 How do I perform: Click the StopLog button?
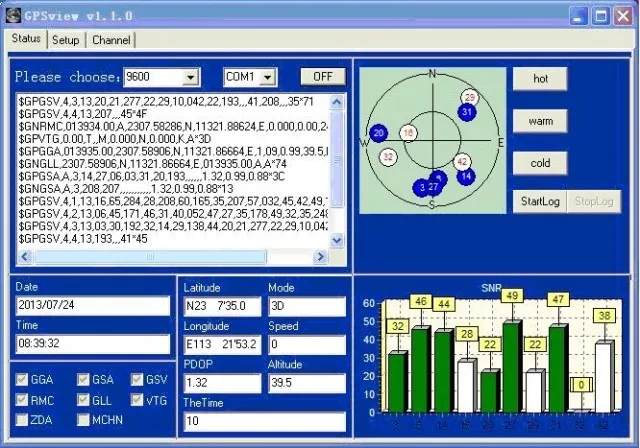point(594,202)
